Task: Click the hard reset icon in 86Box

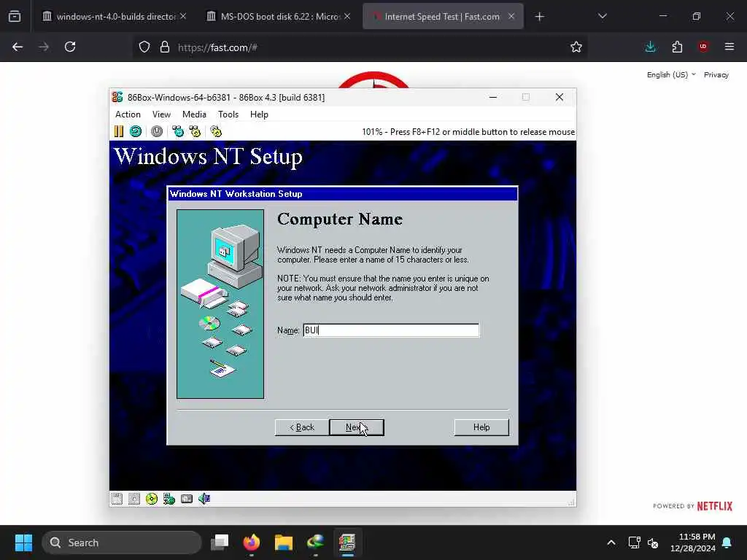Action: pos(136,131)
